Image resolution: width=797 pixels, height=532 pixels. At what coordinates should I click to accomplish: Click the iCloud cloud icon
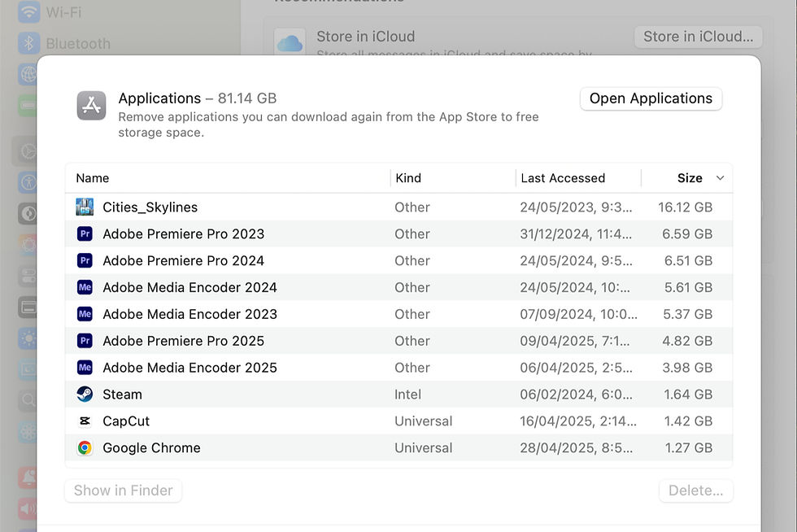(x=290, y=43)
